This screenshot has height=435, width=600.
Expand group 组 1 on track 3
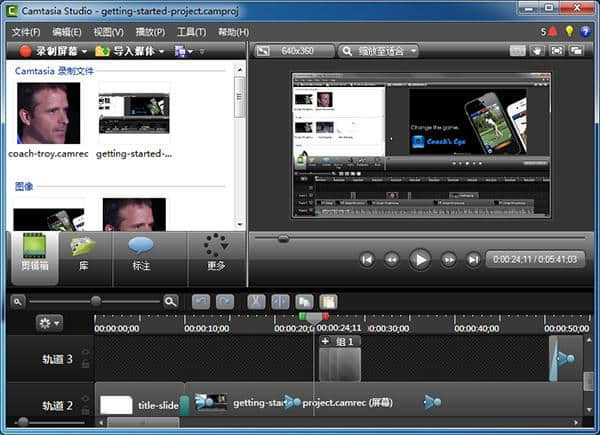pyautogui.click(x=325, y=341)
